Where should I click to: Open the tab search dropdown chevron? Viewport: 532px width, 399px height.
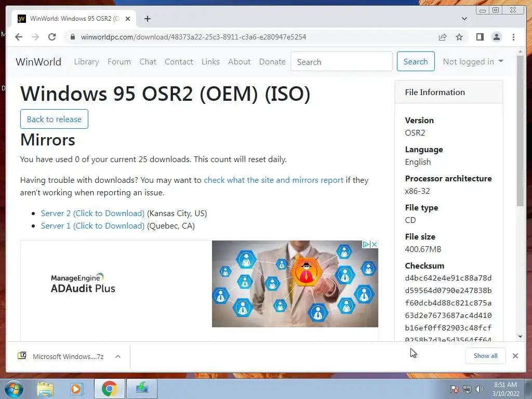click(x=464, y=19)
